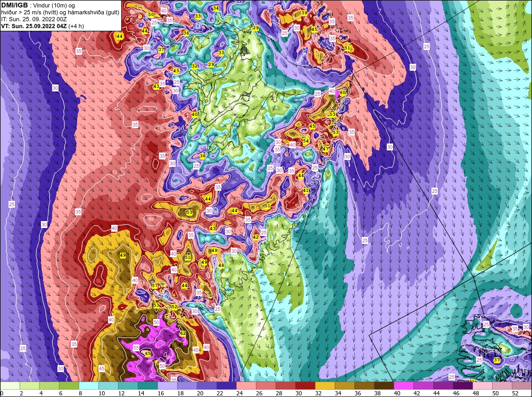Click the legend swatch for 28–30 m/s
The height and width of the screenshot is (397, 532).
pyautogui.click(x=286, y=385)
